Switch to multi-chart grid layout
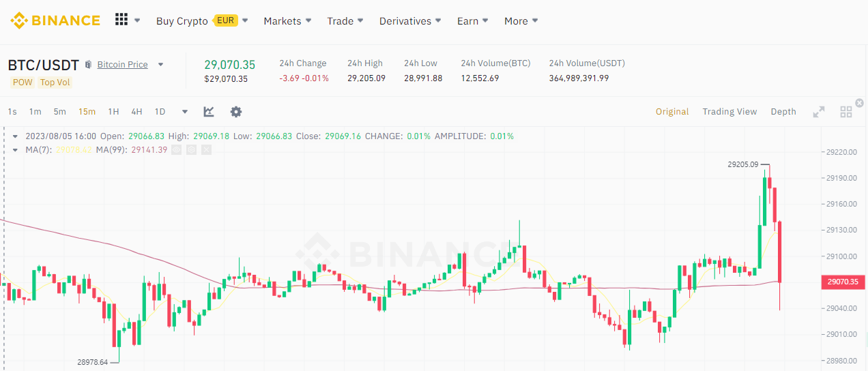Image resolution: width=868 pixels, height=371 pixels. pyautogui.click(x=846, y=112)
